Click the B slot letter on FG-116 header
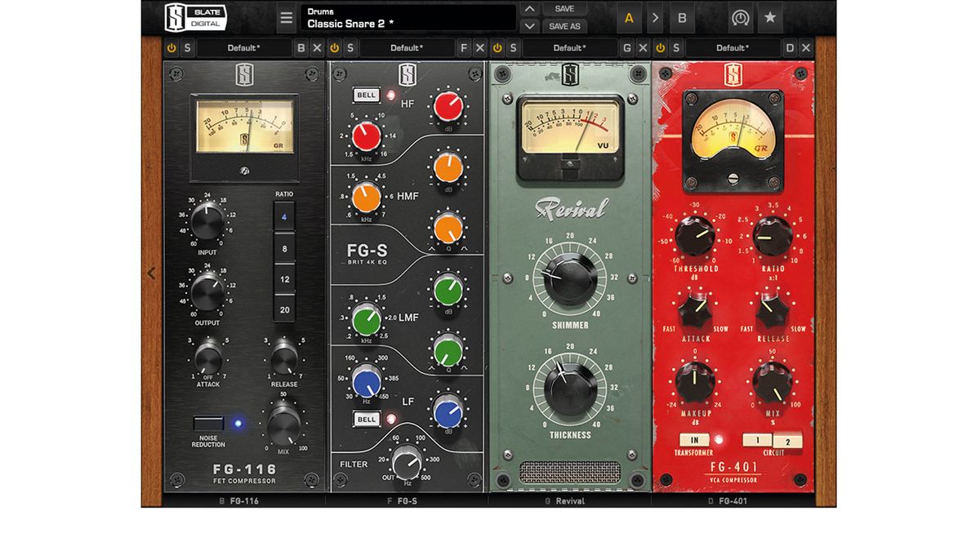 point(301,47)
